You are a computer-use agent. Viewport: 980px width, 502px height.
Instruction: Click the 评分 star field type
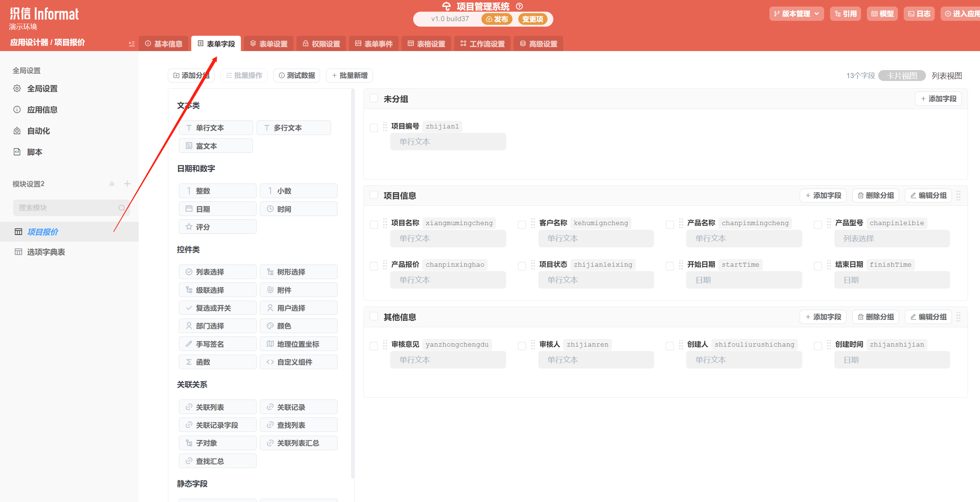click(217, 227)
